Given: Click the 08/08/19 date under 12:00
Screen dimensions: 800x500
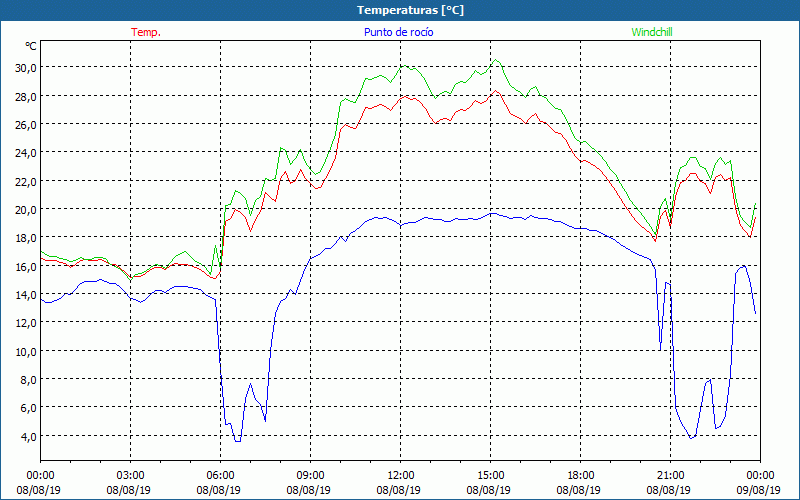Looking at the screenshot, I should click(x=398, y=490).
